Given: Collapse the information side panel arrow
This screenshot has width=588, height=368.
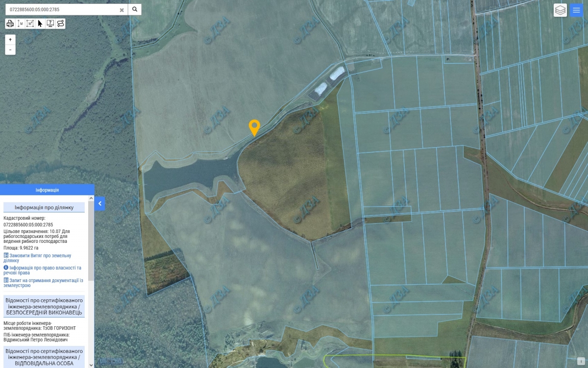Looking at the screenshot, I should tap(99, 203).
